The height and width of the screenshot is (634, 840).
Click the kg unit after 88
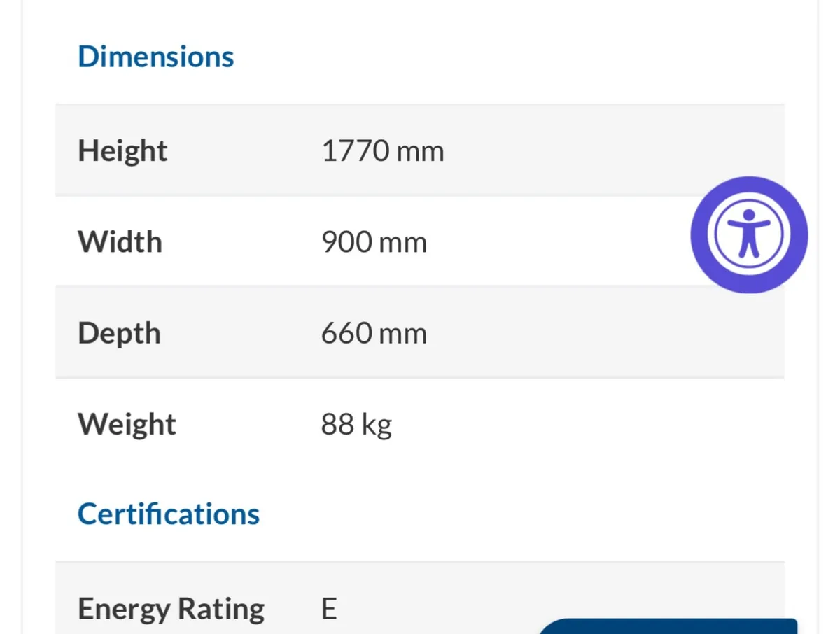377,426
